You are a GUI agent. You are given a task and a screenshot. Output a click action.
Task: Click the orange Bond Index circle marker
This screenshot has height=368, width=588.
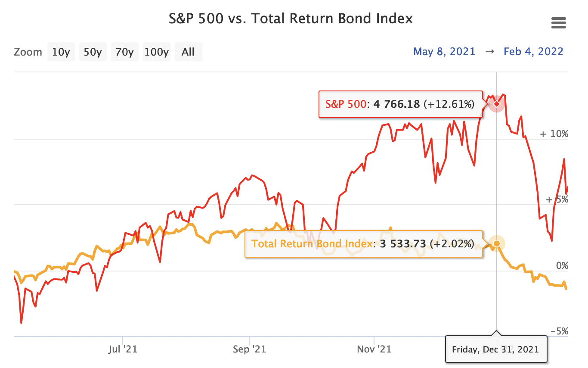(x=497, y=243)
